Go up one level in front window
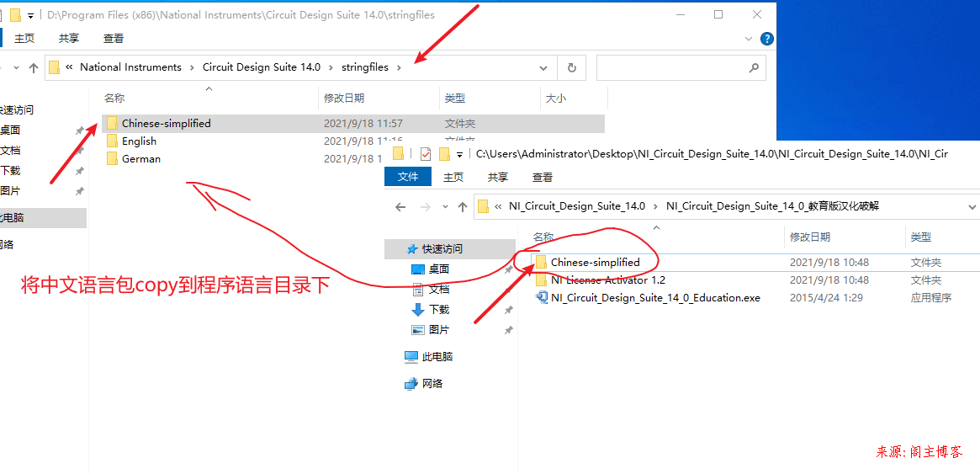Viewport: 980px width, 474px height. coord(463,206)
